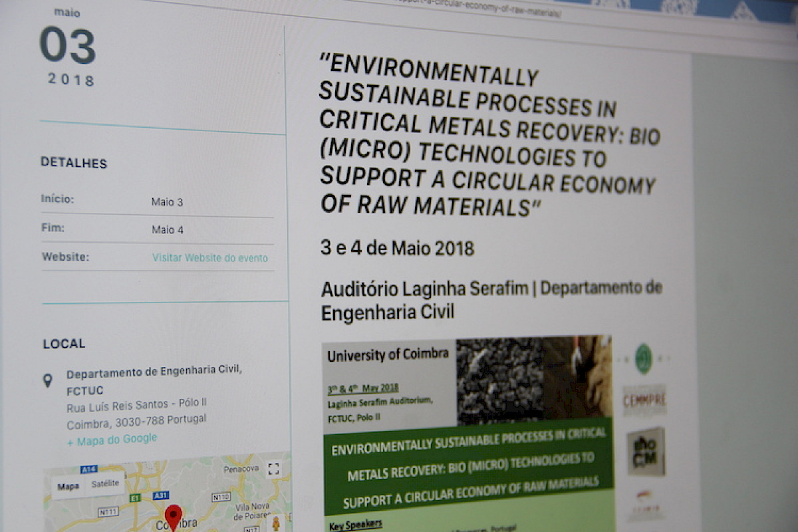The image size is (798, 532).
Task: Click the year "2018" under the date
Action: click(x=71, y=80)
